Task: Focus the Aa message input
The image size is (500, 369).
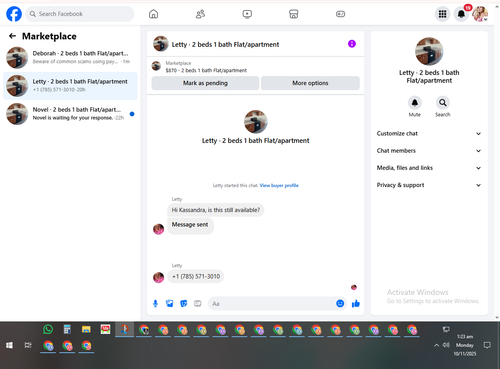Action: pos(272,304)
